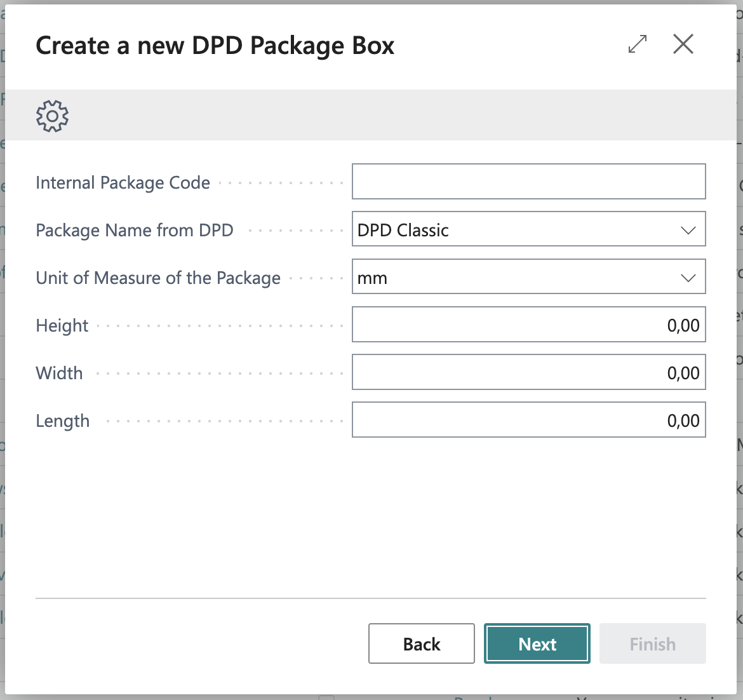Click into the Height value field
743x700 pixels.
click(528, 325)
